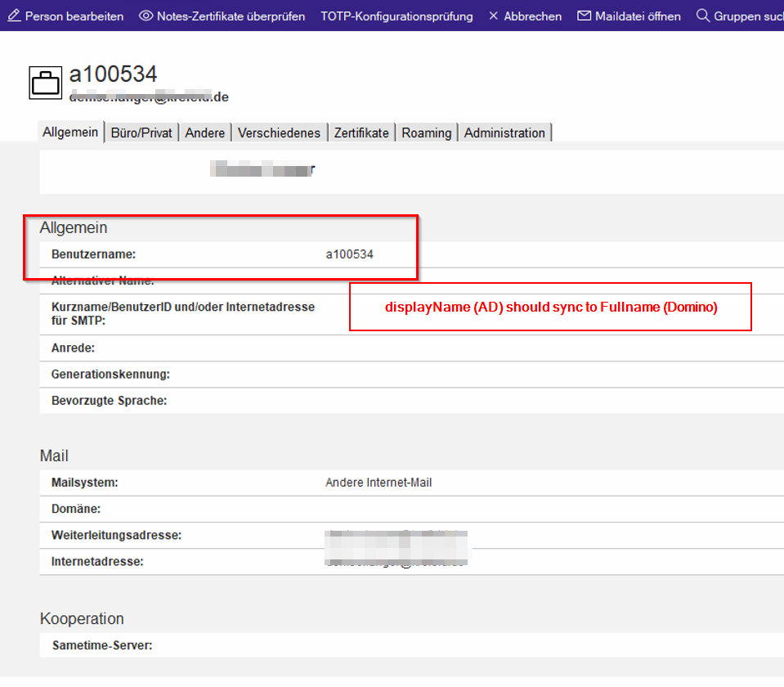The width and height of the screenshot is (784, 687).
Task: Click the Mailsystem value Andere Internet-Mail
Action: click(379, 483)
